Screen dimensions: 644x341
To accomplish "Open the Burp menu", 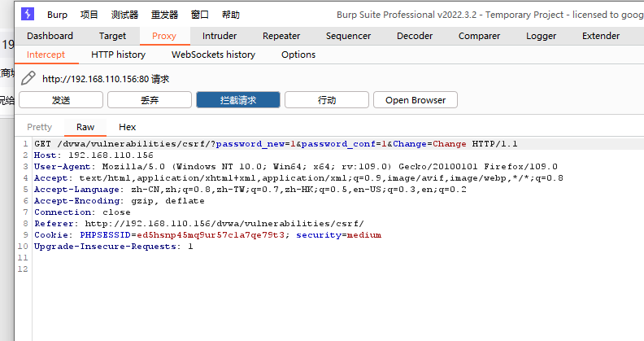I will 57,15.
